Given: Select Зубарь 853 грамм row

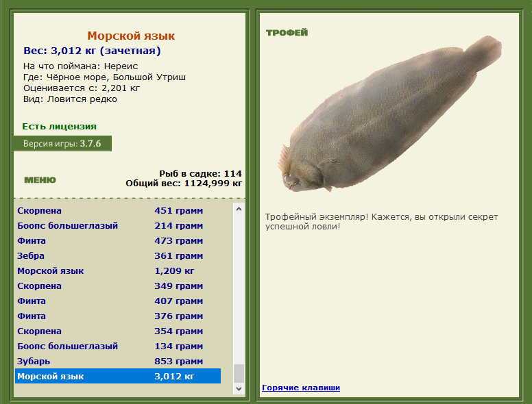Looking at the screenshot, I should (x=118, y=362).
